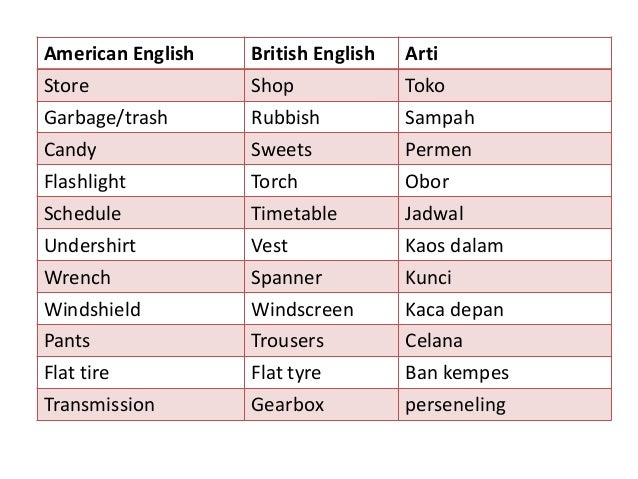Select the 'Spanner' cell

coord(287,277)
